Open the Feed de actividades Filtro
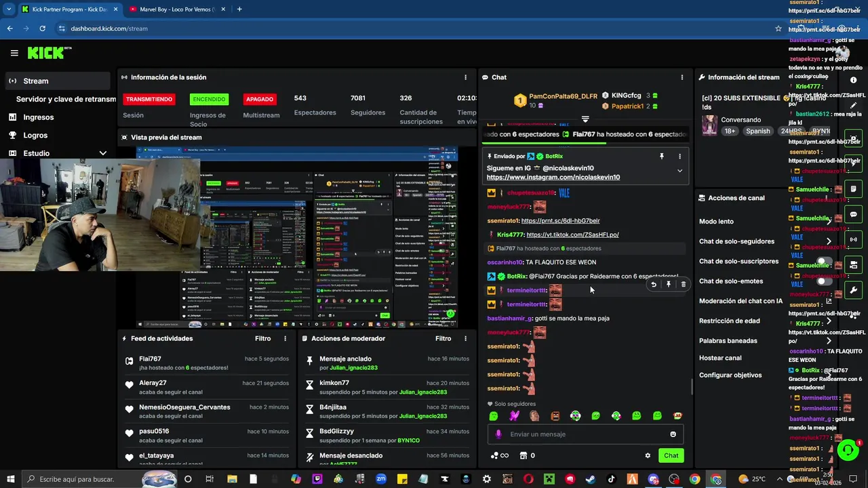Screen dimensions: 868x488 tap(262, 338)
